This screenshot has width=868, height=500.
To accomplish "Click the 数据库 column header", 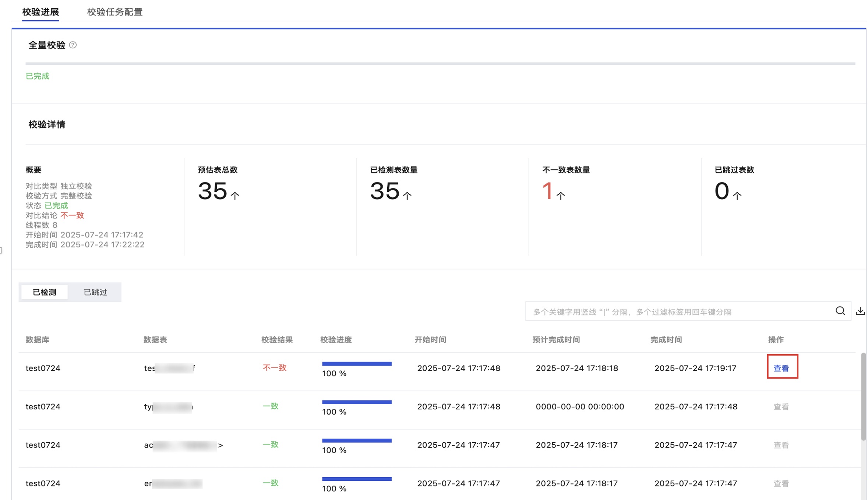I will point(38,339).
